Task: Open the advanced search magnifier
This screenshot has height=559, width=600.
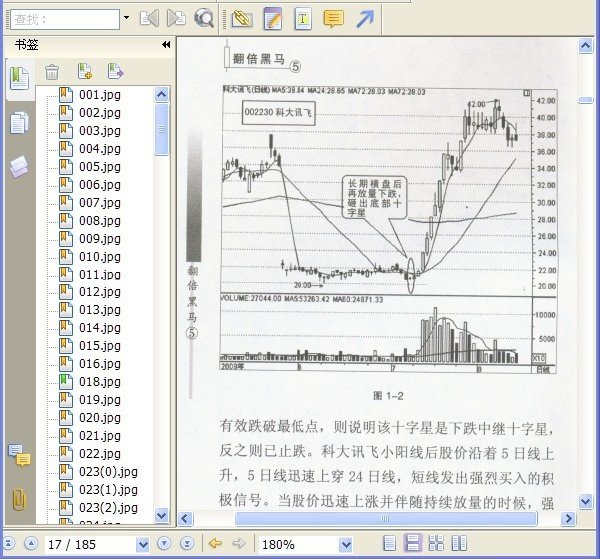Action: 204,18
